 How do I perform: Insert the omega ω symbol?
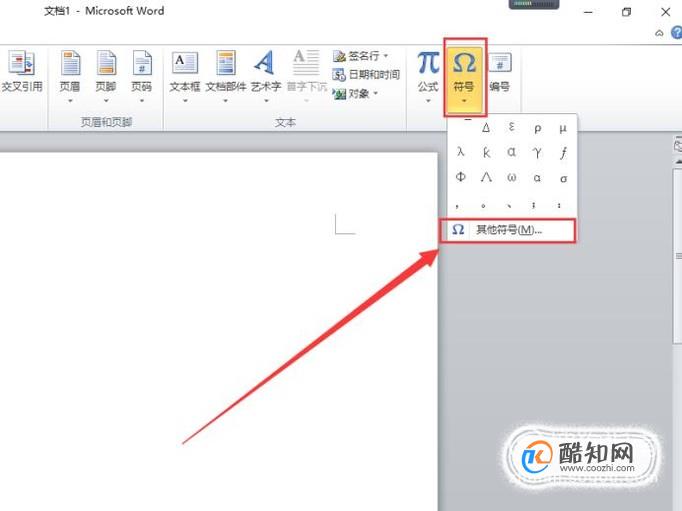(512, 177)
